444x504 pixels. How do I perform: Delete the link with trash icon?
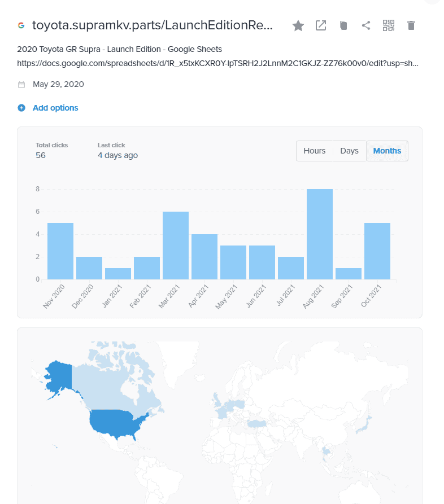pyautogui.click(x=411, y=25)
